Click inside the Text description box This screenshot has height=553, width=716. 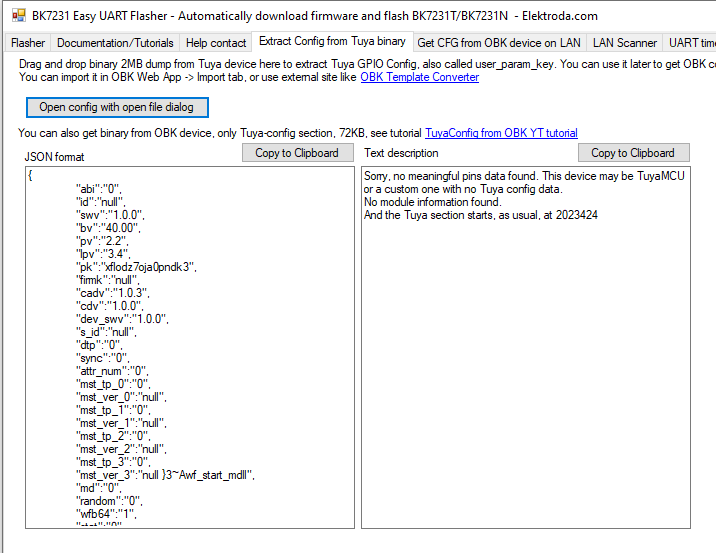(526, 348)
